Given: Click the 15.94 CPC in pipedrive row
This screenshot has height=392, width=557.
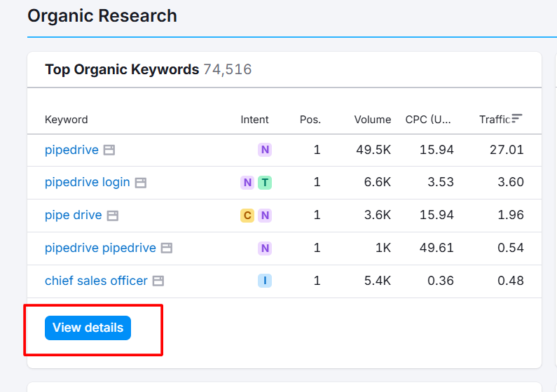Looking at the screenshot, I should coord(436,150).
